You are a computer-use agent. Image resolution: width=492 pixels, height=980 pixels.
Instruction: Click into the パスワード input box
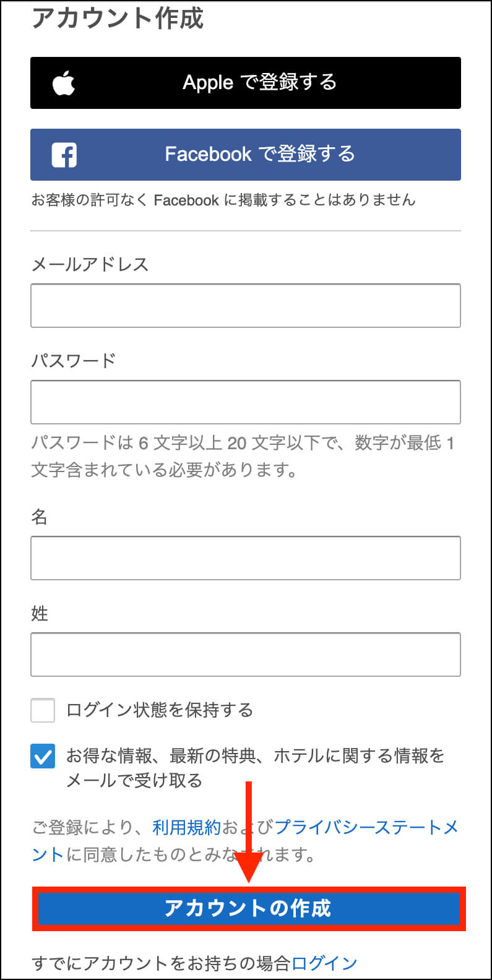click(246, 402)
